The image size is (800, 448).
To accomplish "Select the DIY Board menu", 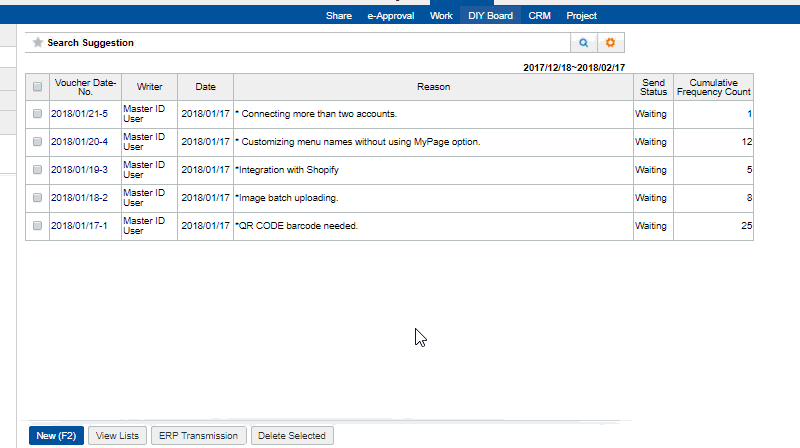I will (490, 16).
